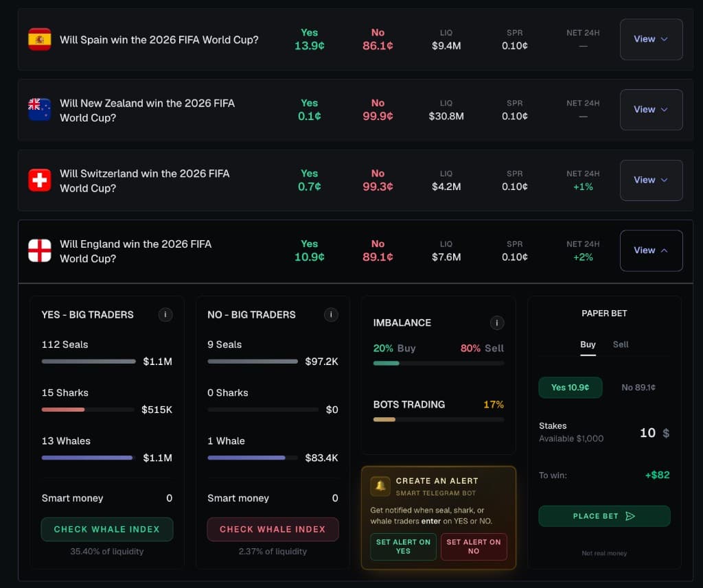Click 'Available $1,000' stakes text

[571, 438]
